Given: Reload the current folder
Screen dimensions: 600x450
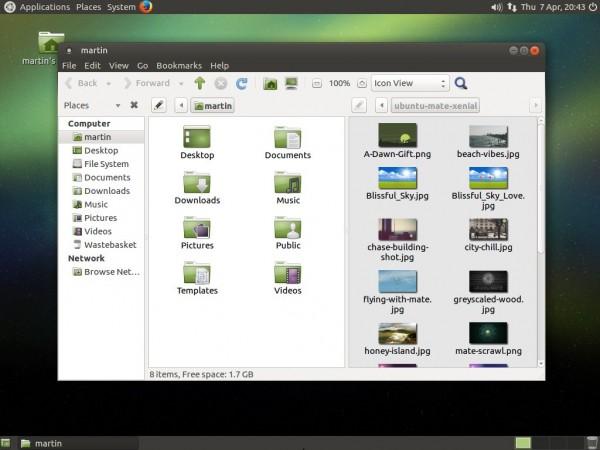Looking at the screenshot, I should 241,84.
